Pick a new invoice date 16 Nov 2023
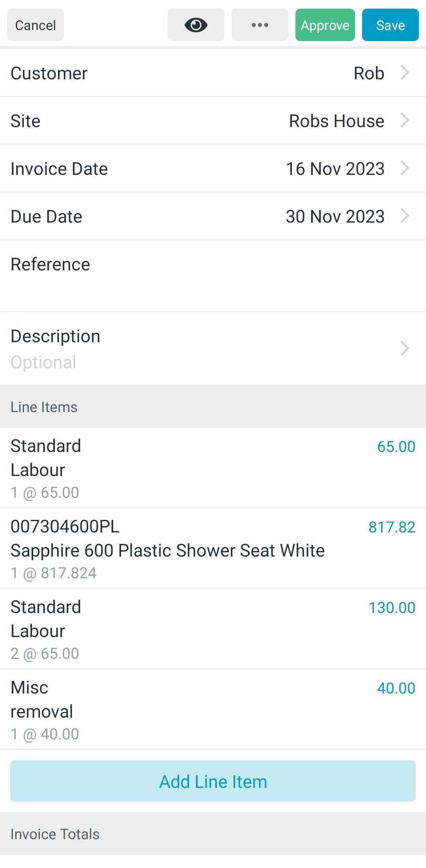This screenshot has height=868, width=426. 213,169
